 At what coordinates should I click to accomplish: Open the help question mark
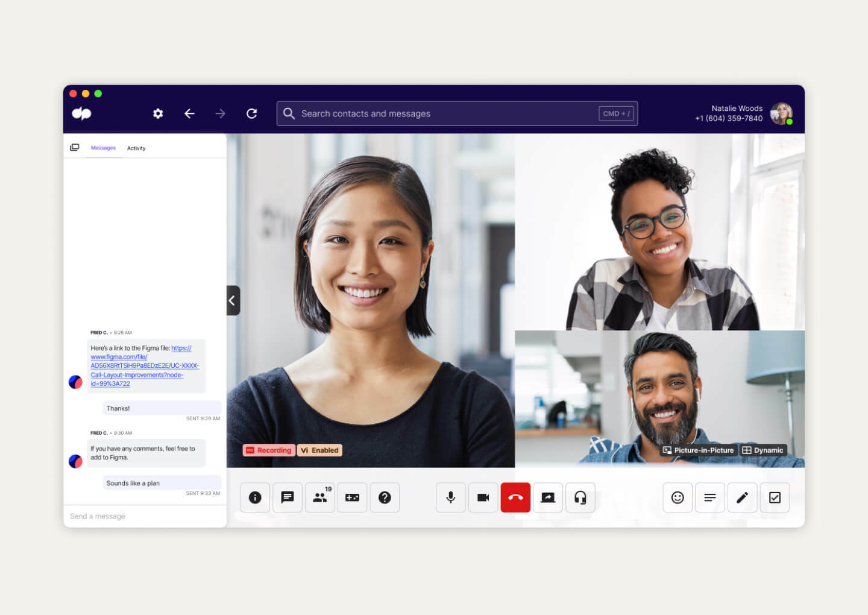coord(385,497)
